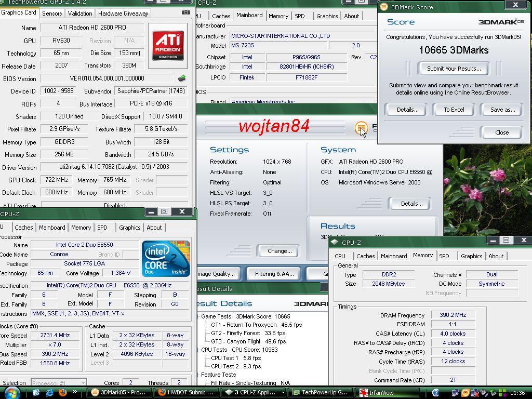Click the CAS# Latency value 4.0 clocks

pyautogui.click(x=453, y=334)
